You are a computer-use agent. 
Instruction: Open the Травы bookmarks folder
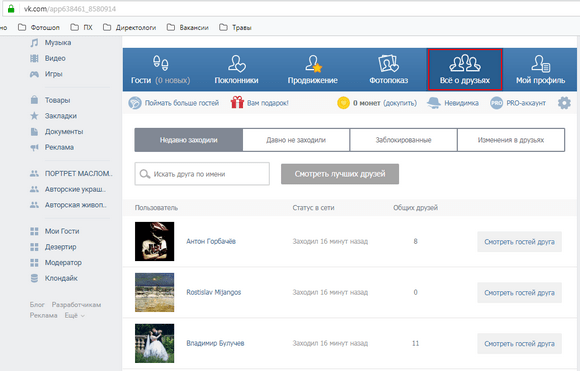pyautogui.click(x=235, y=27)
